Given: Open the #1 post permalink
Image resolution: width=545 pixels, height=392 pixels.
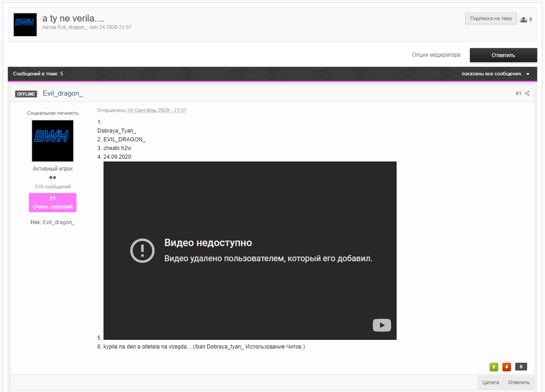Looking at the screenshot, I should pos(518,93).
